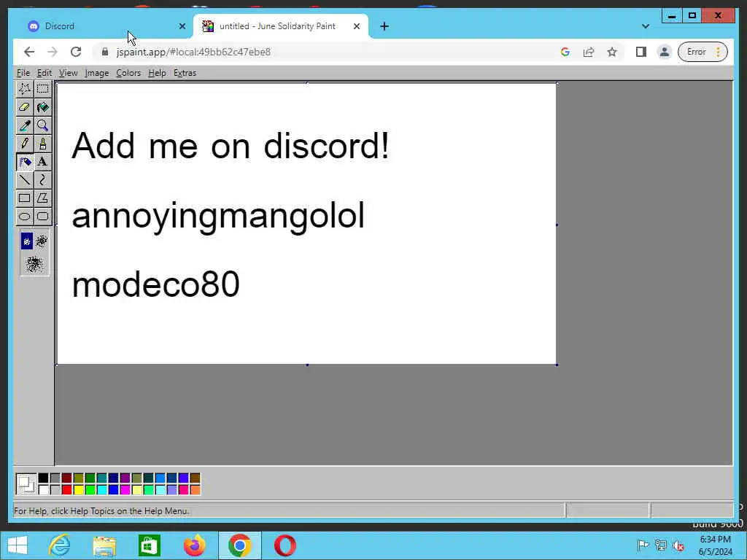Close the Discord tab
This screenshot has height=560, width=747.
(x=182, y=26)
